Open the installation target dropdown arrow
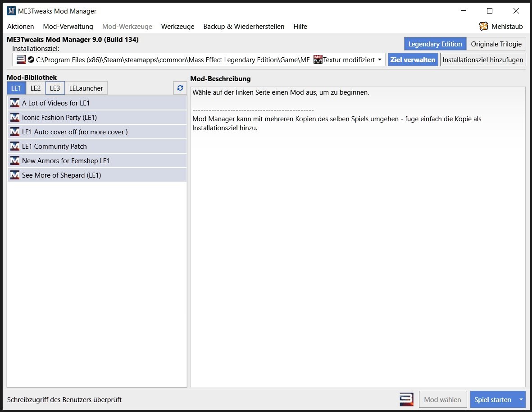Image resolution: width=532 pixels, height=412 pixels. 380,60
